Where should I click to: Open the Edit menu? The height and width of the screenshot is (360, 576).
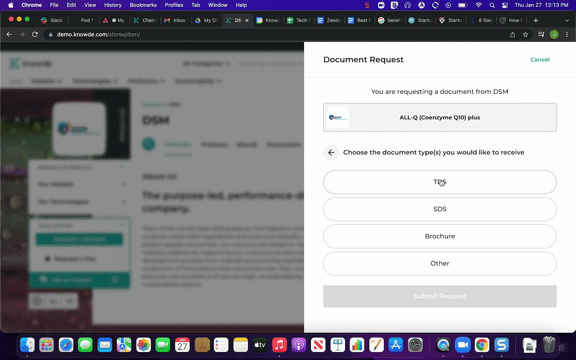(71, 5)
